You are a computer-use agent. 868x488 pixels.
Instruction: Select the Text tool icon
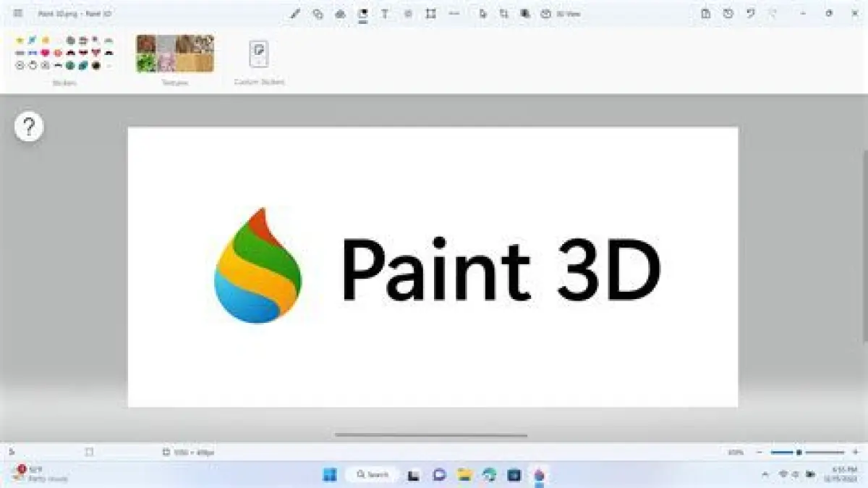(x=385, y=14)
